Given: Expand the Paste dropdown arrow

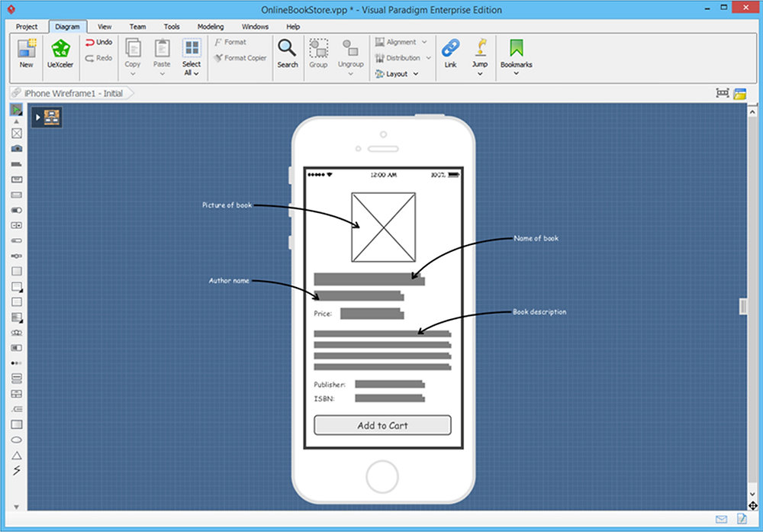Looking at the screenshot, I should click(162, 74).
